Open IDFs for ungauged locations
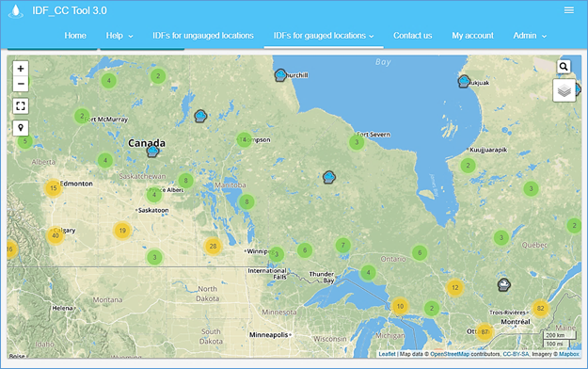This screenshot has width=588, height=369. pyautogui.click(x=203, y=36)
